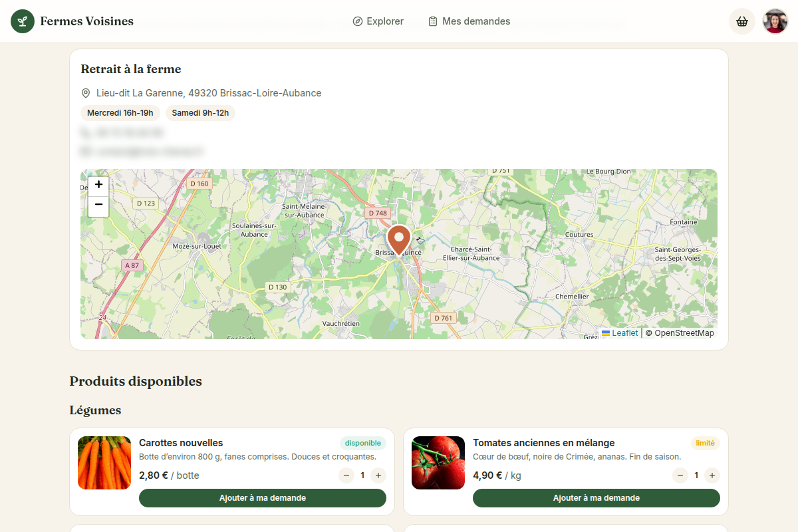Decrease quantity of Tomates anciennes en mélange
Image resolution: width=798 pixels, height=532 pixels.
point(680,475)
